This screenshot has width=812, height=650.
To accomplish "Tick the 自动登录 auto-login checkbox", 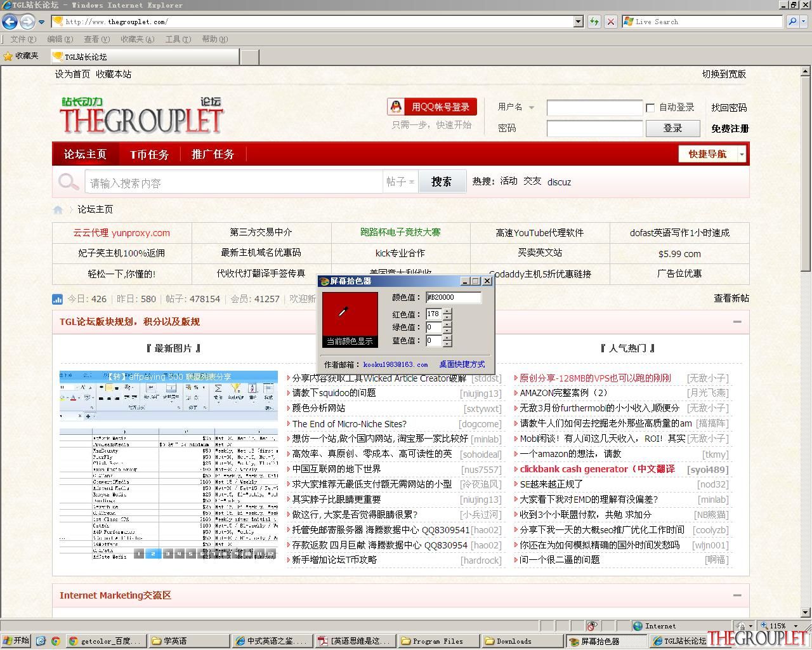I will 650,108.
